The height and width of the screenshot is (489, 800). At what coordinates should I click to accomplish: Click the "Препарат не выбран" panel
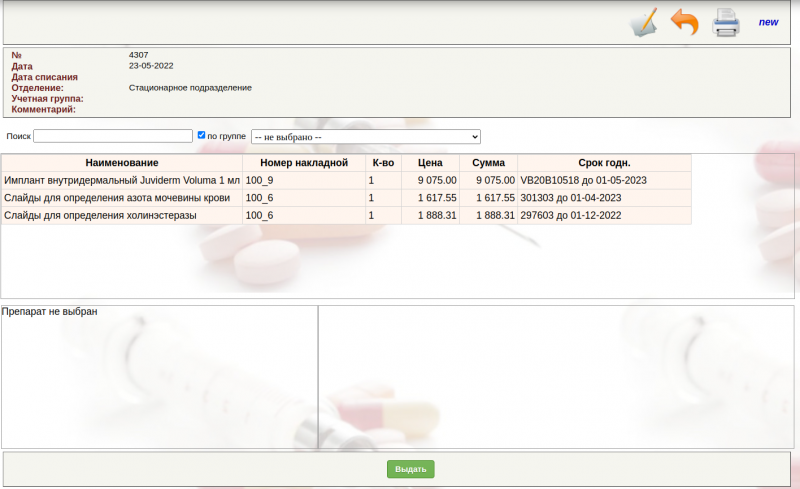(159, 376)
